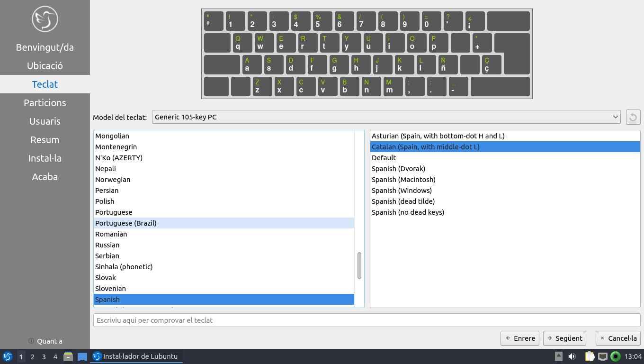The image size is (644, 364).
Task: Click the language list vertical scrollbar handle
Action: coord(359,265)
